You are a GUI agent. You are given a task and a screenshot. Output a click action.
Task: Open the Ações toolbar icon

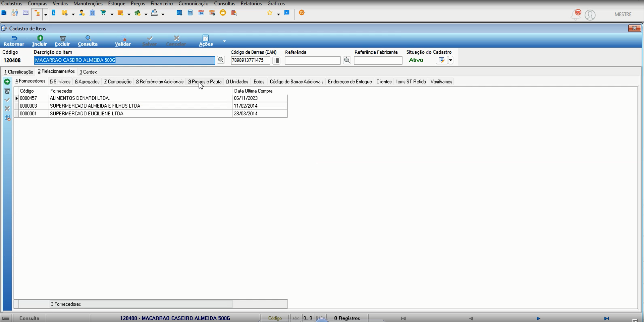[206, 38]
